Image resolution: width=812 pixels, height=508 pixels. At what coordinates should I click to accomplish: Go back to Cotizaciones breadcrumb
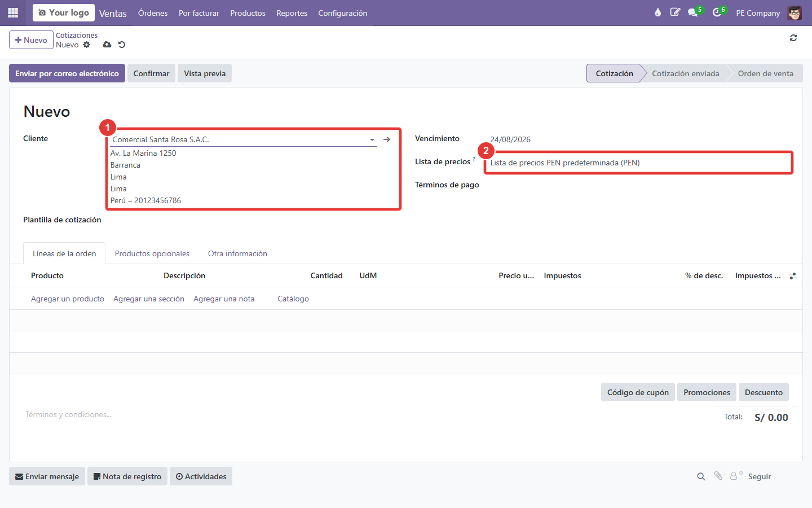[77, 35]
